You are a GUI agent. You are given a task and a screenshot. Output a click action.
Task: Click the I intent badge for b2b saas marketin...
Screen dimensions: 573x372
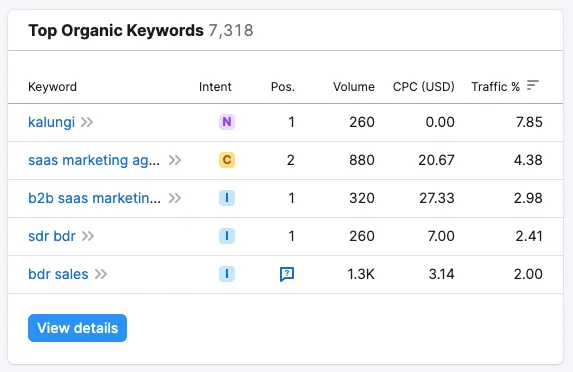(227, 198)
